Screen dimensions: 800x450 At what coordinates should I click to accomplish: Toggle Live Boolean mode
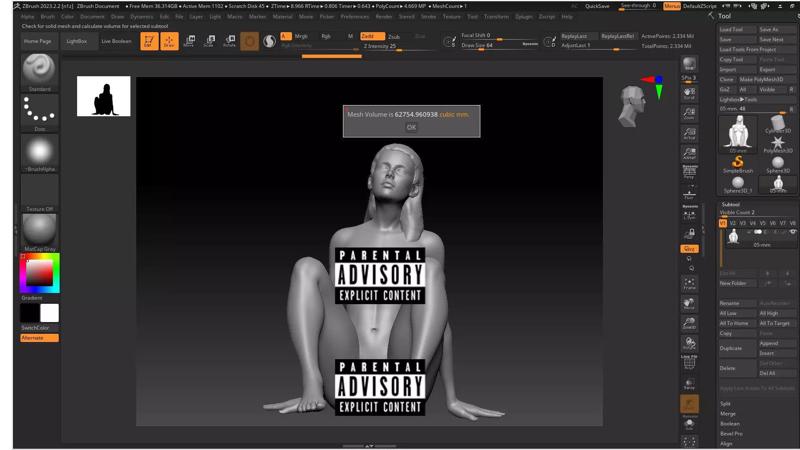(115, 41)
